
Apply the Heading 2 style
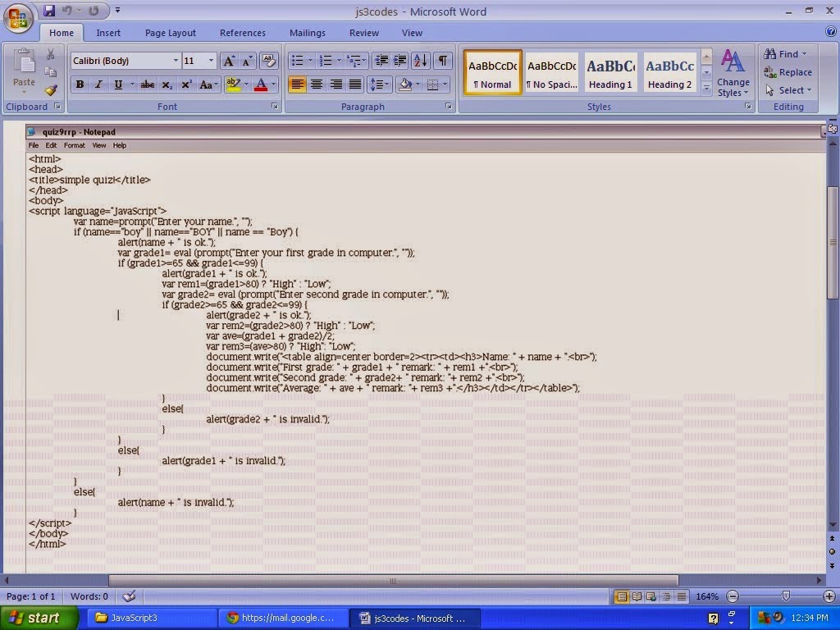tap(669, 73)
